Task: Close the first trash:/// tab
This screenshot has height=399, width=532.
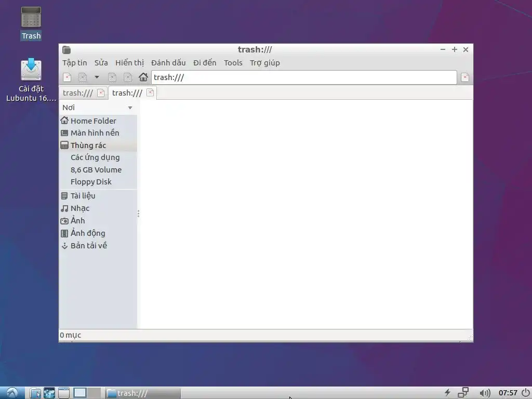Action: pos(101,93)
